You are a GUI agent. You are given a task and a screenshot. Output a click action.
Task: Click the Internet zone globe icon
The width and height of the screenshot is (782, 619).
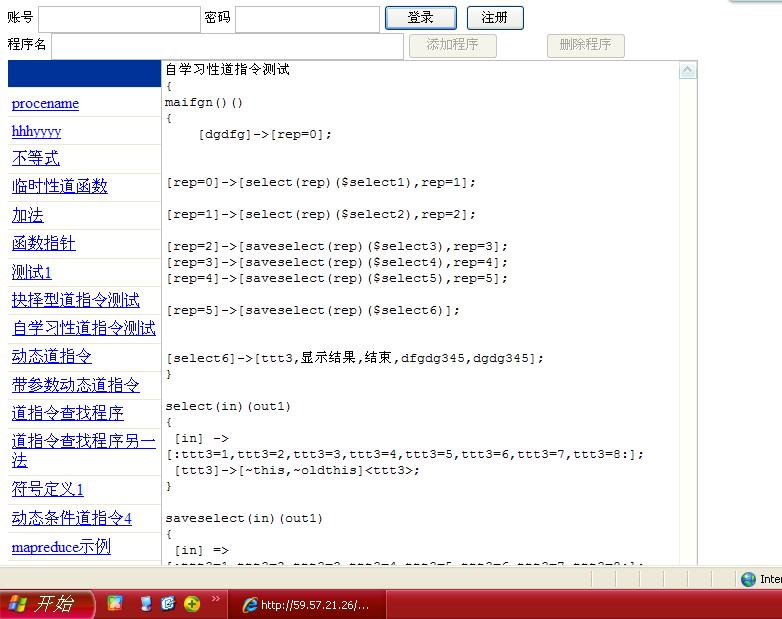(748, 579)
